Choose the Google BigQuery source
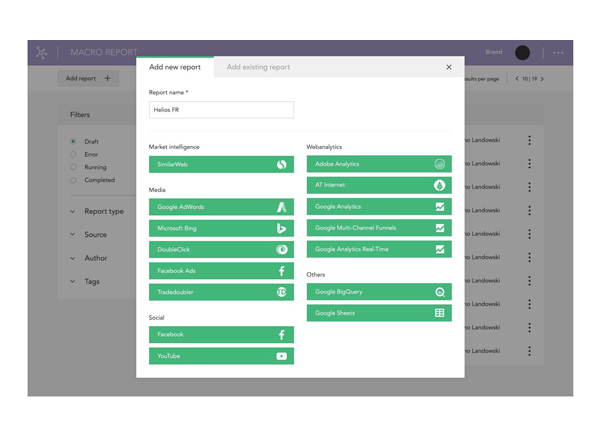This screenshot has width=600, height=440. pos(379,292)
